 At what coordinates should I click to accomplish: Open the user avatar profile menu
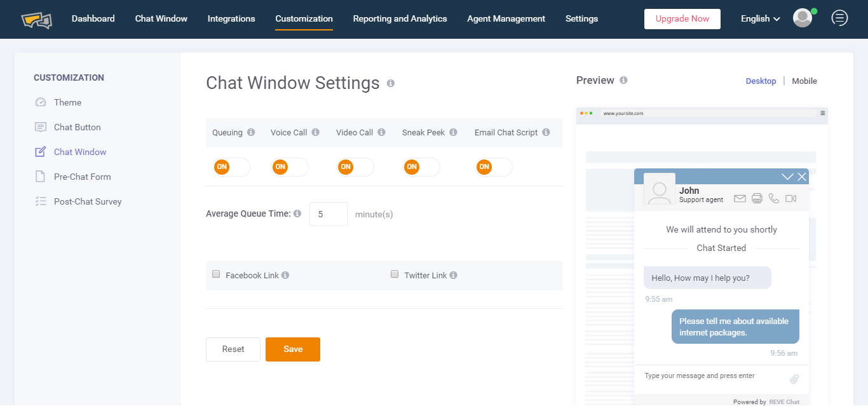pos(803,18)
